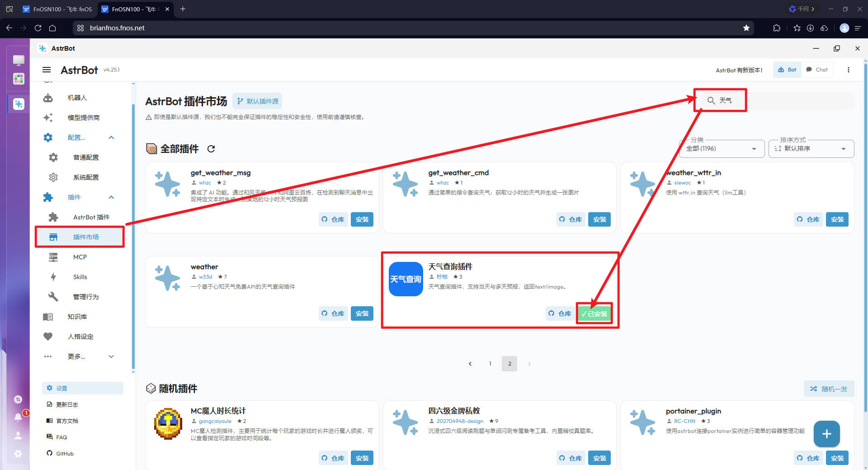Open the hamburger navigation menu
The width and height of the screenshot is (868, 470).
[x=47, y=70]
